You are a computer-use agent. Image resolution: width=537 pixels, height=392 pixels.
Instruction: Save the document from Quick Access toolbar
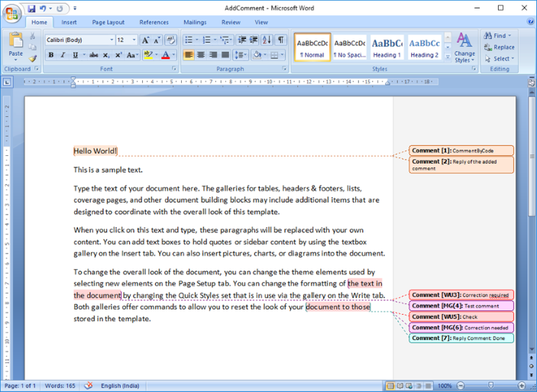(x=31, y=8)
